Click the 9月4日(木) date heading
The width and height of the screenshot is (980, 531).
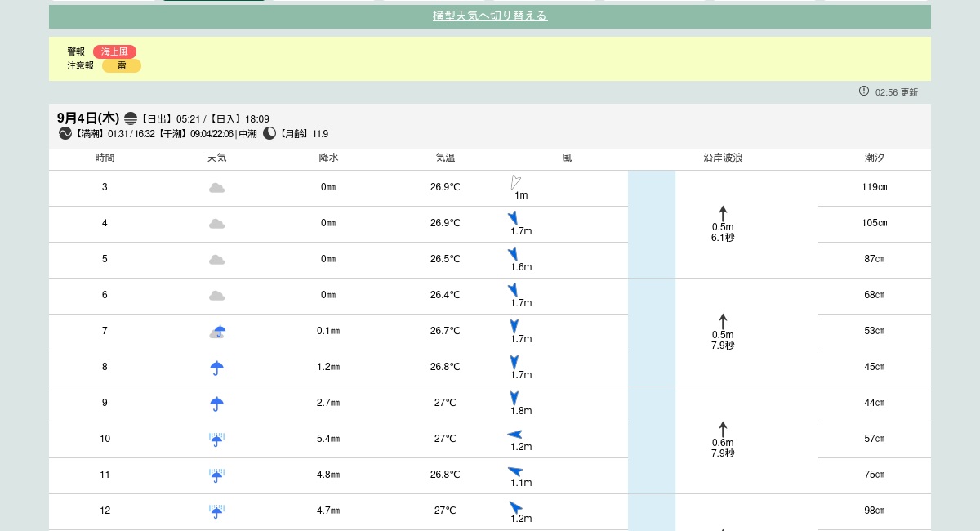pos(88,118)
